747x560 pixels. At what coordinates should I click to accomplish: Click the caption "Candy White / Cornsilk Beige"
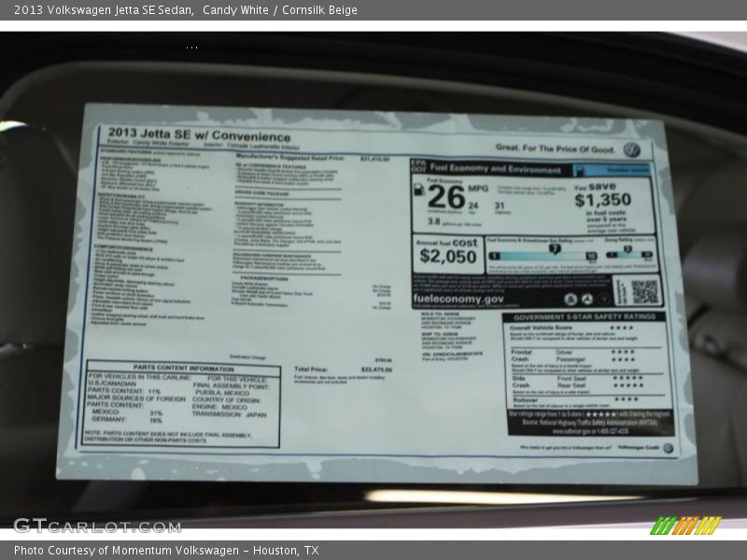tap(280, 10)
